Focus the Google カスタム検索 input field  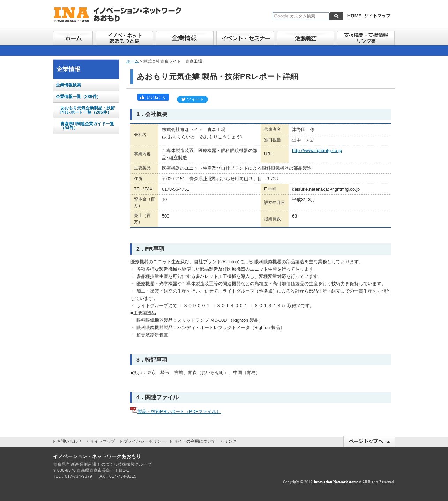pos(301,16)
